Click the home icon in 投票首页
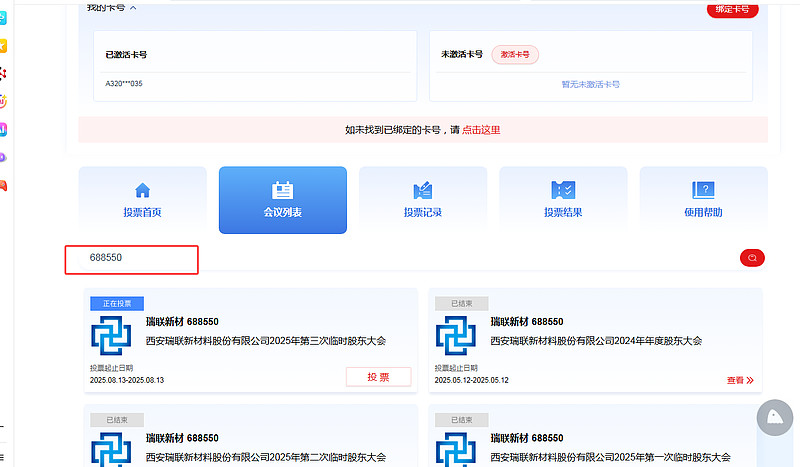Screen dimensions: 800x467 tap(142, 190)
